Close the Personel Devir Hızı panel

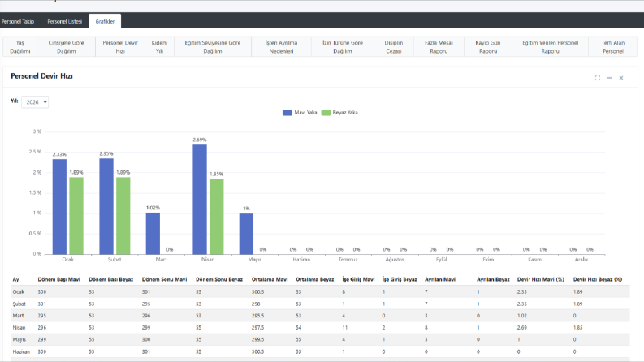tap(621, 78)
